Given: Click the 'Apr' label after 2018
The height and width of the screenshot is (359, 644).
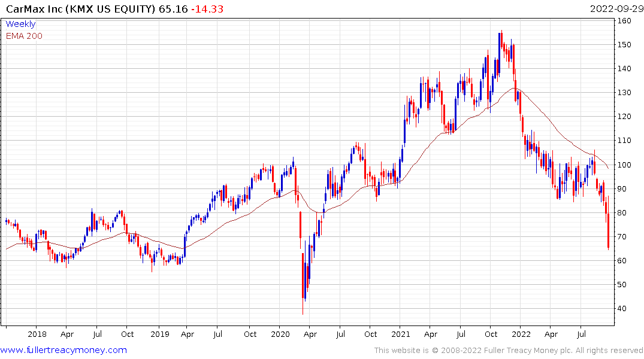Looking at the screenshot, I should coord(67,334).
